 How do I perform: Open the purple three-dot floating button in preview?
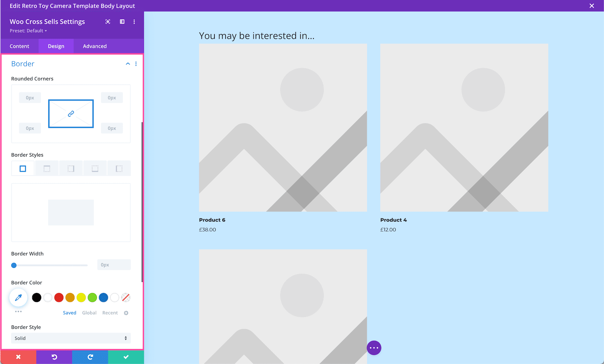click(374, 348)
